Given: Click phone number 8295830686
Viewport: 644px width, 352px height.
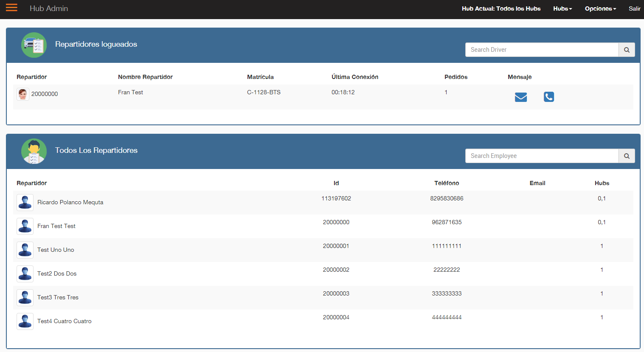Looking at the screenshot, I should tap(447, 198).
